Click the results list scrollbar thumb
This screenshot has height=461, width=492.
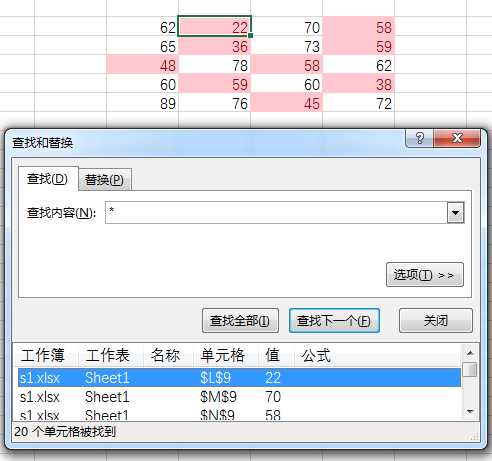[x=470, y=369]
